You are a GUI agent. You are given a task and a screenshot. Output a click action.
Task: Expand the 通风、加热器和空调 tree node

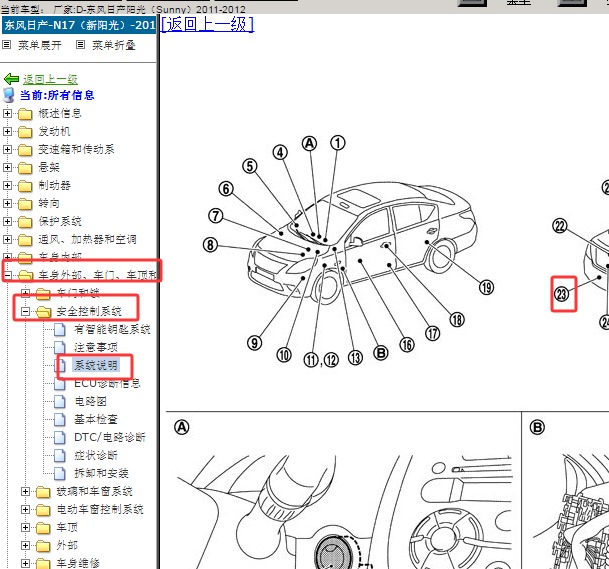(7, 239)
